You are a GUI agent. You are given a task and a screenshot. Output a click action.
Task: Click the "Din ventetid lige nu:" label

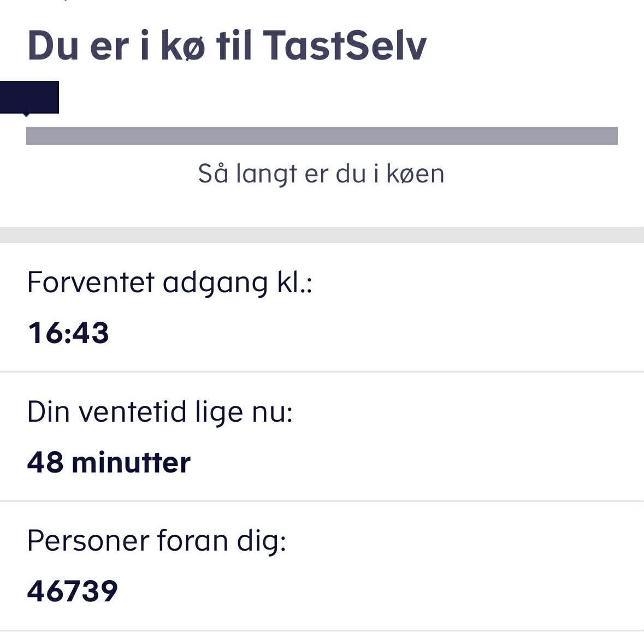pyautogui.click(x=159, y=412)
